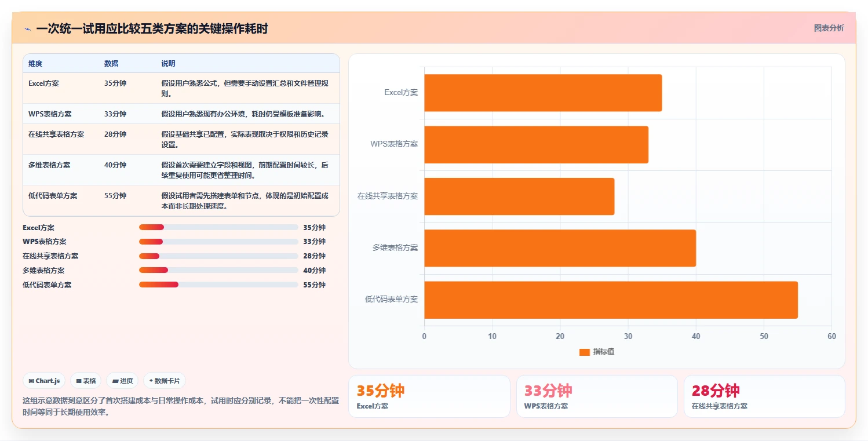Image resolution: width=868 pixels, height=441 pixels.
Task: Click the Excel方案 caption under the 35分钟 card
Action: pos(373,406)
